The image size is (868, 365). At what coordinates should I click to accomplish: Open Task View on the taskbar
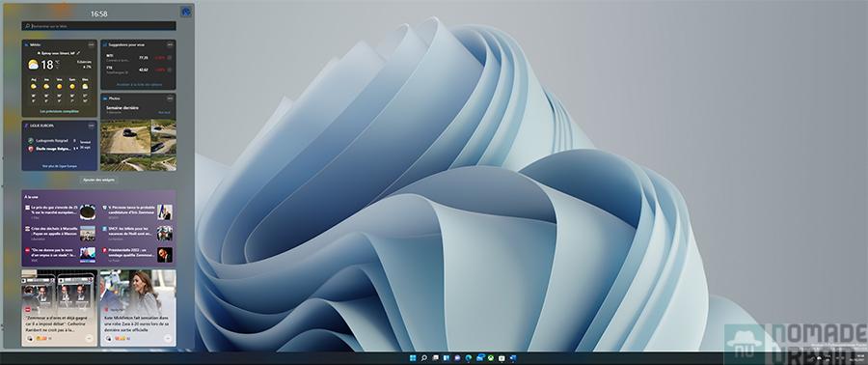436,358
